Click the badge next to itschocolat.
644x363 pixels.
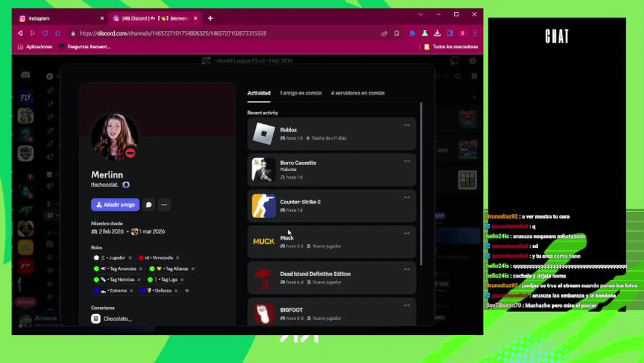(126, 185)
